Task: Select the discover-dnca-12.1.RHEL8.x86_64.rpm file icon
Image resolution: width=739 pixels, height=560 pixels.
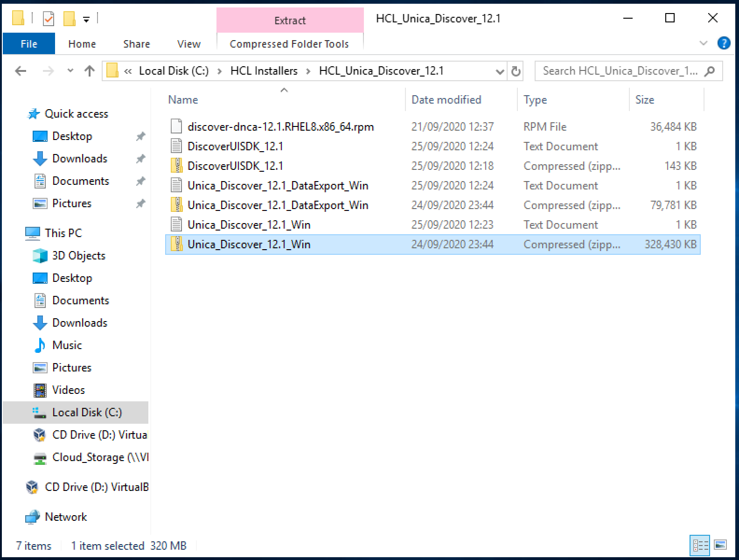Action: 176,126
